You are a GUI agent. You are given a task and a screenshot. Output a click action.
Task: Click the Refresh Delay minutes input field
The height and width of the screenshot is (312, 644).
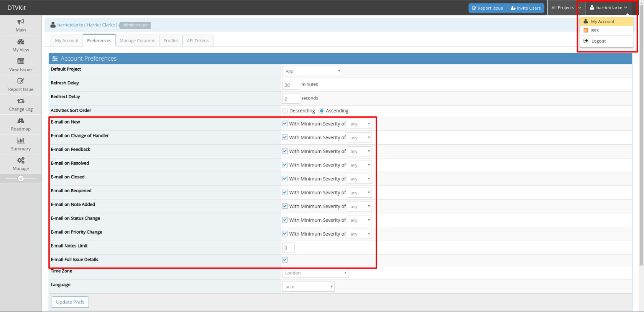[x=291, y=85]
